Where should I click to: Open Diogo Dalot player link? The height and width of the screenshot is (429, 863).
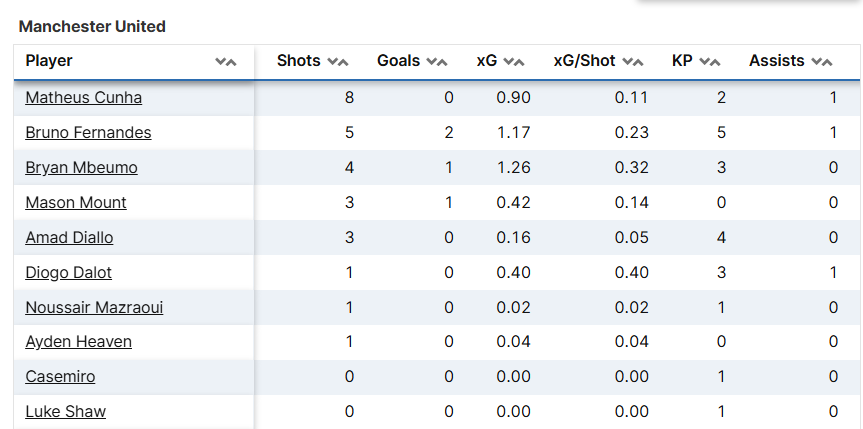click(x=68, y=273)
